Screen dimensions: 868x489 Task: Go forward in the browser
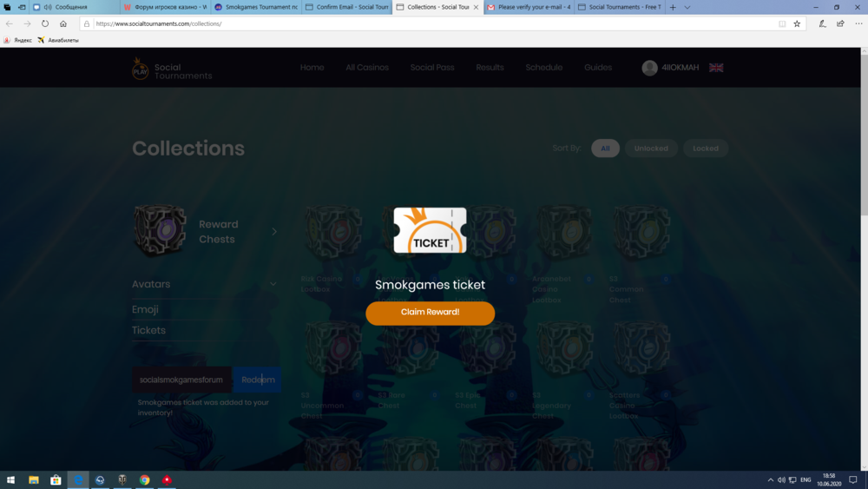click(27, 23)
